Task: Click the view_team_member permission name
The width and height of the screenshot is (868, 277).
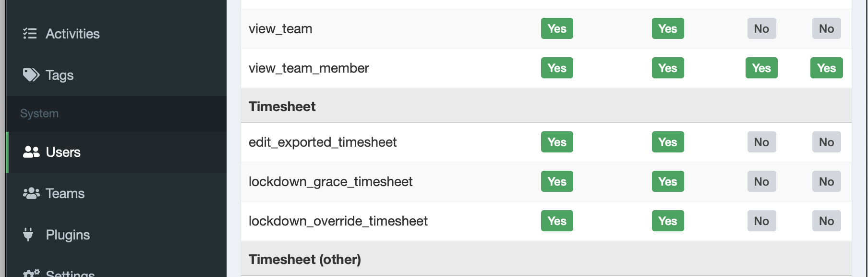Action: tap(309, 68)
